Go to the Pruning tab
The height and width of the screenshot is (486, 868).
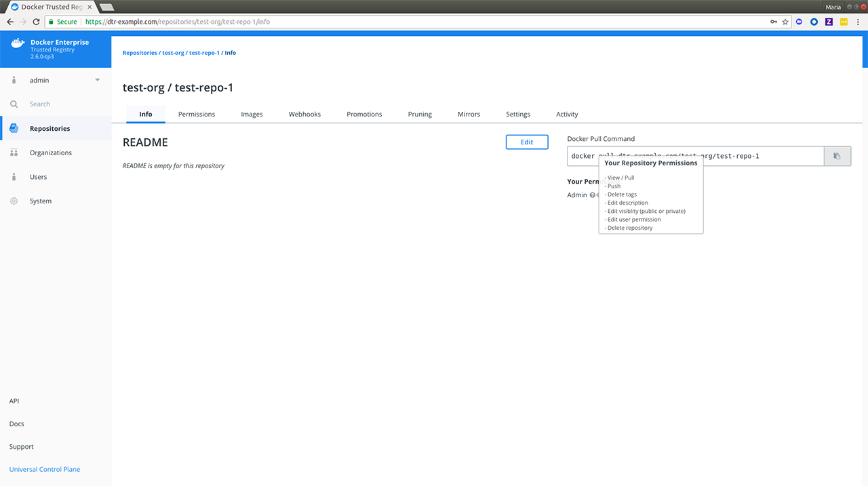click(420, 114)
